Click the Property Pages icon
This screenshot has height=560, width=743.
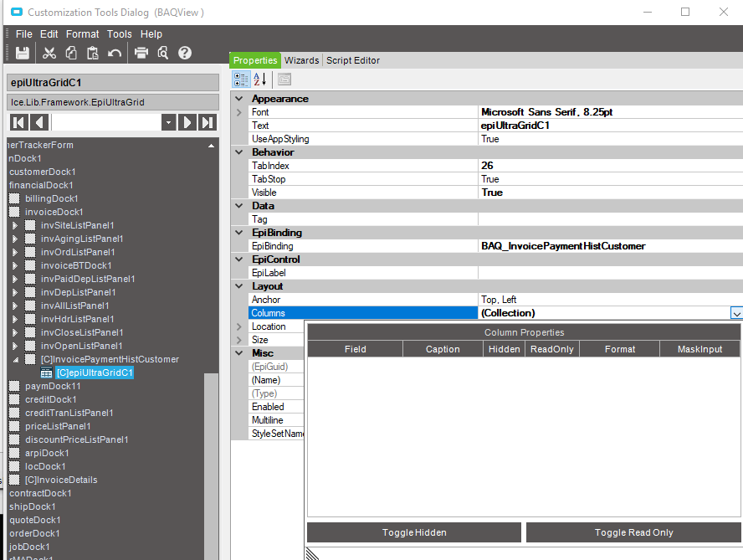[x=284, y=80]
